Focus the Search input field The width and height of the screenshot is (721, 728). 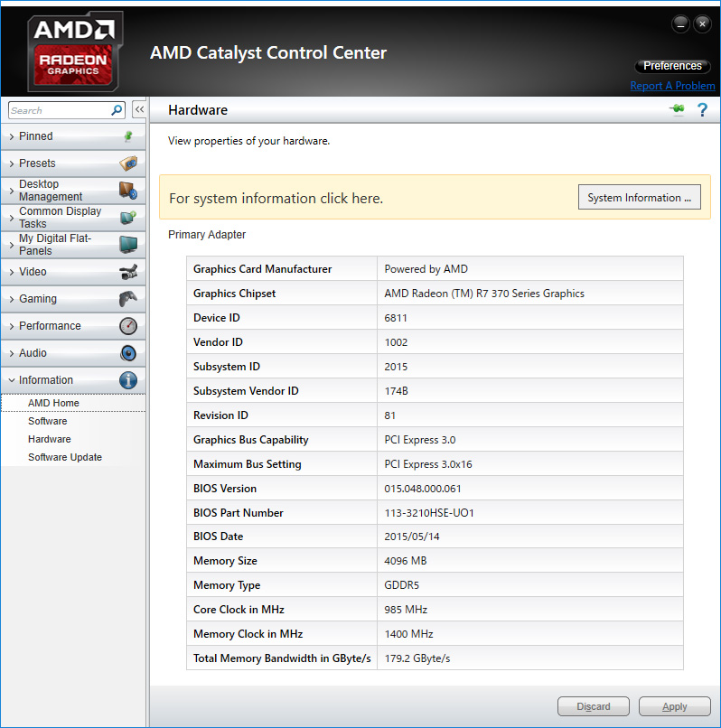[60, 110]
